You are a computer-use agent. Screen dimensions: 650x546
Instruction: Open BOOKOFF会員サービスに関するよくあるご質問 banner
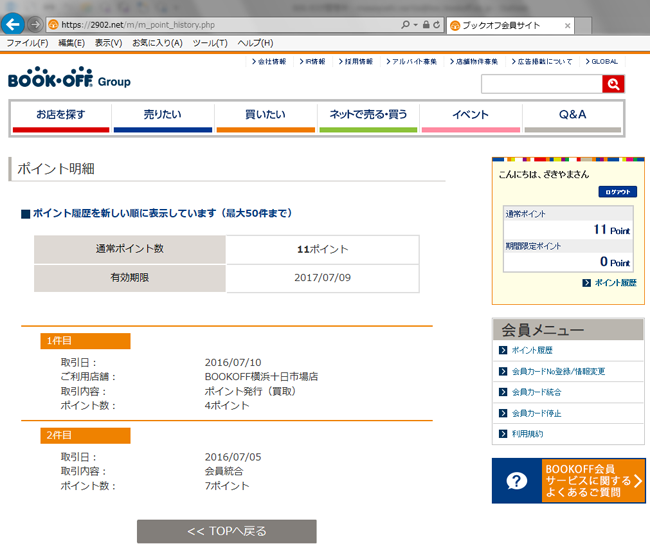click(569, 481)
